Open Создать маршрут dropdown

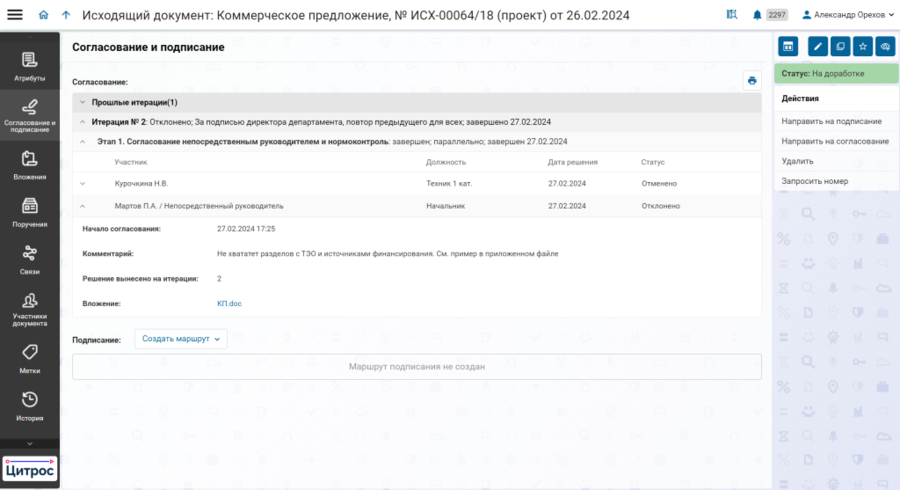(x=181, y=339)
